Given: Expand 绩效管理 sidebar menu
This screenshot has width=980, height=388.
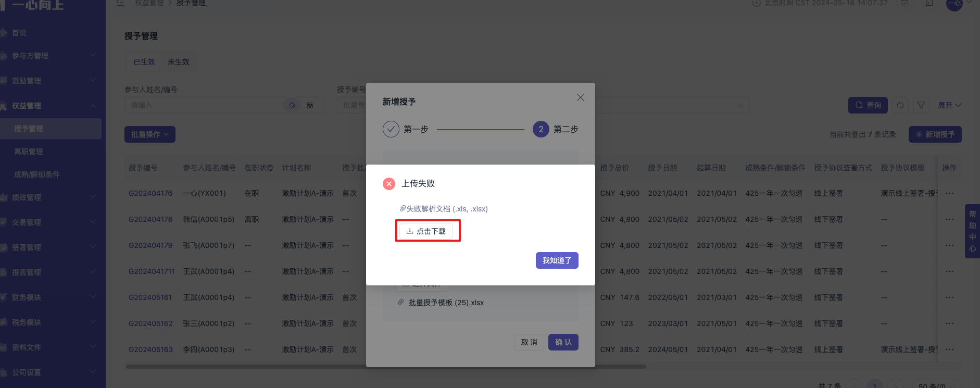Looking at the screenshot, I should pyautogui.click(x=51, y=197).
